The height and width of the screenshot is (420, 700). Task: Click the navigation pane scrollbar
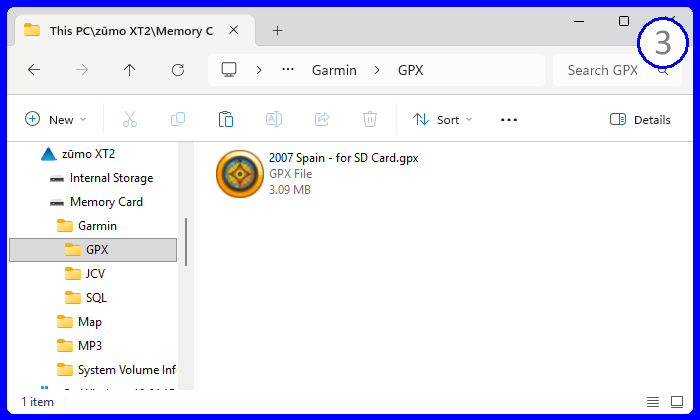point(186,242)
